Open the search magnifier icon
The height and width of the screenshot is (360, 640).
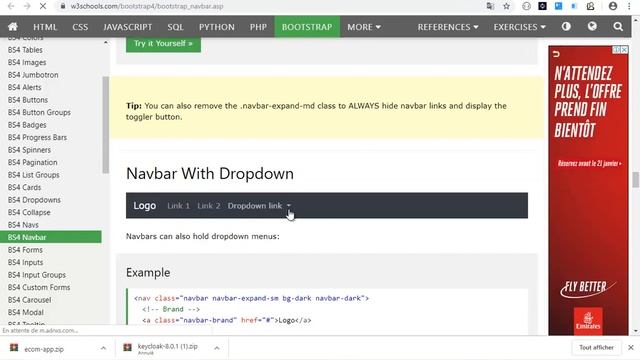coord(618,27)
